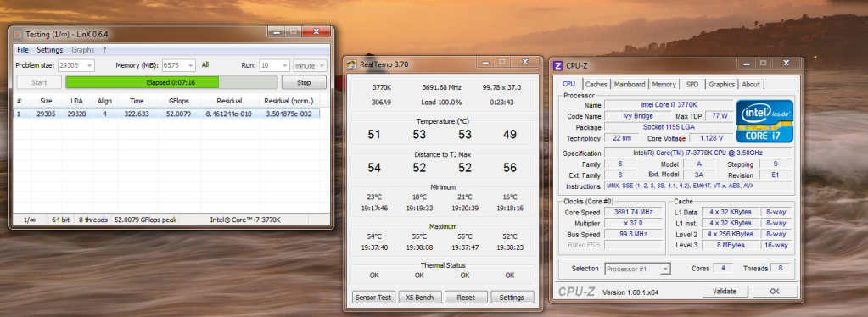Switch to the Caches tab in CPU-Z

coord(596,84)
